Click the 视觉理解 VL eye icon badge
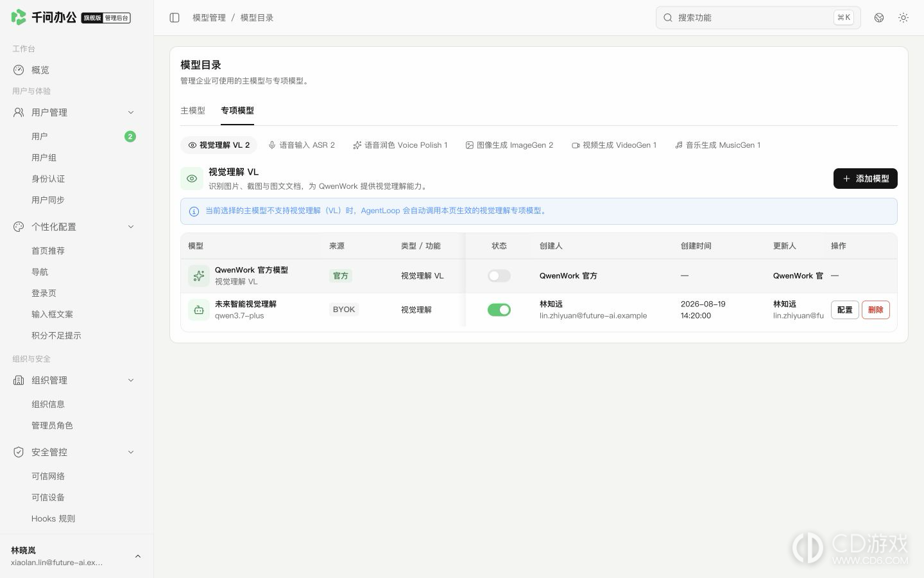The width and height of the screenshot is (924, 578). pos(192,179)
